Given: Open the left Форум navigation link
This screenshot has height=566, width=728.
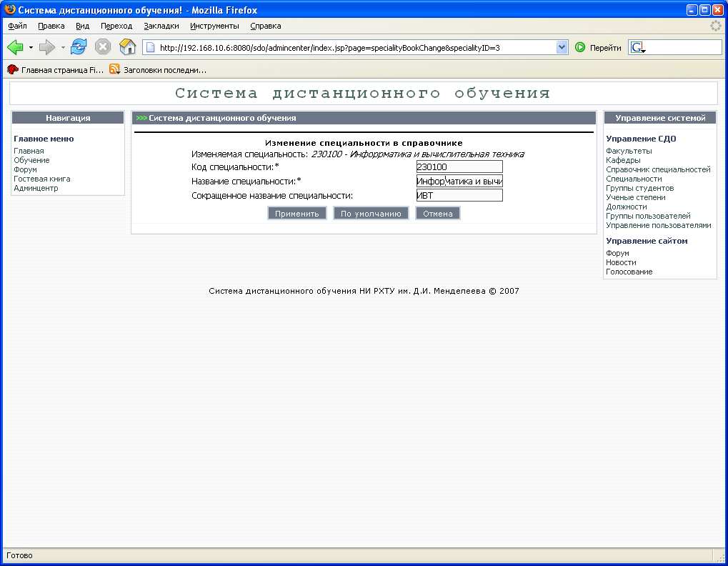Looking at the screenshot, I should tap(25, 169).
